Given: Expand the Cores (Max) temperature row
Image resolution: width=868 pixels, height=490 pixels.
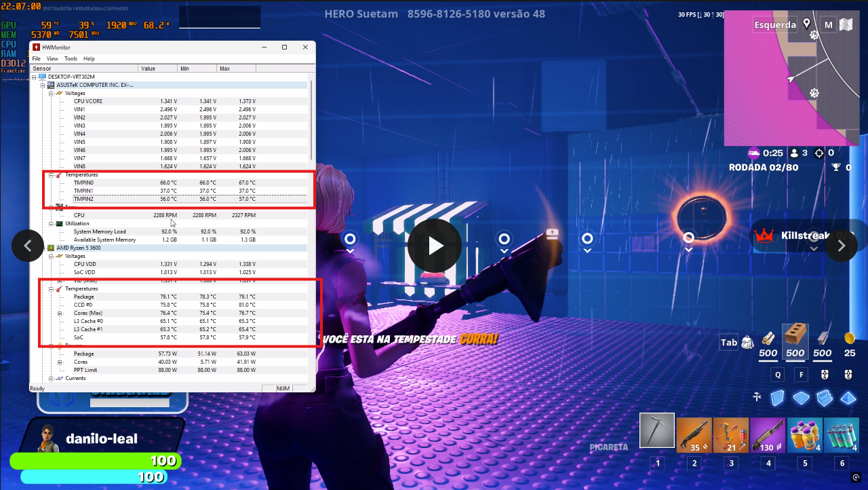Looking at the screenshot, I should click(60, 313).
